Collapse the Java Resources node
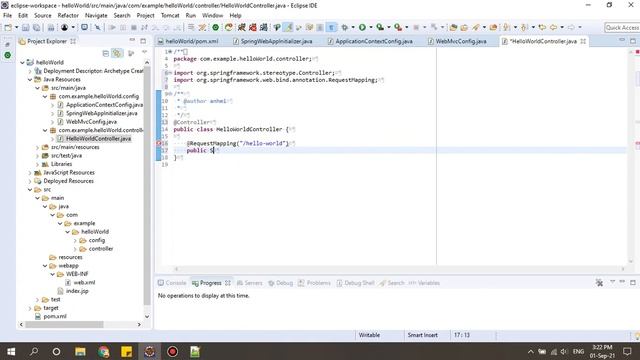 tap(30, 79)
